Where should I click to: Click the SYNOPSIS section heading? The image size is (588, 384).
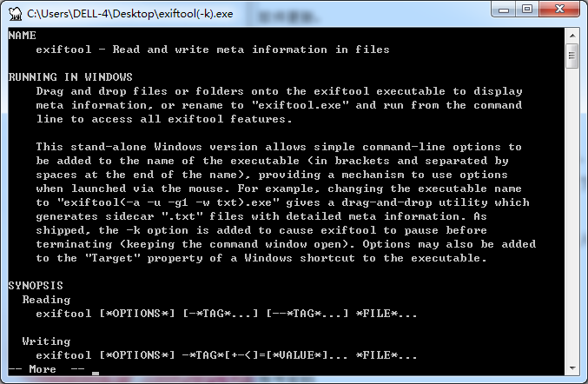click(x=36, y=286)
